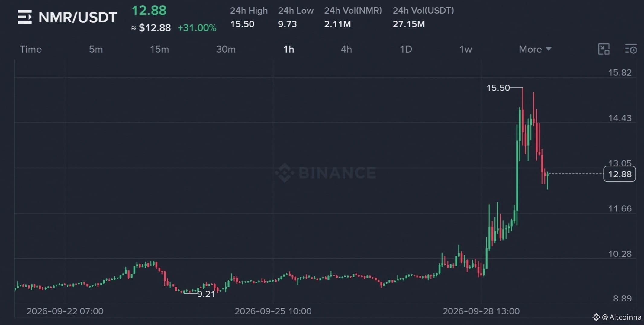Choose the 1D timeframe
This screenshot has height=325, width=644.
click(406, 49)
